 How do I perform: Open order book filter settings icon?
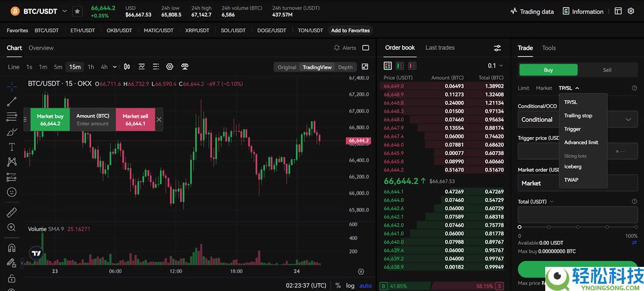(497, 48)
